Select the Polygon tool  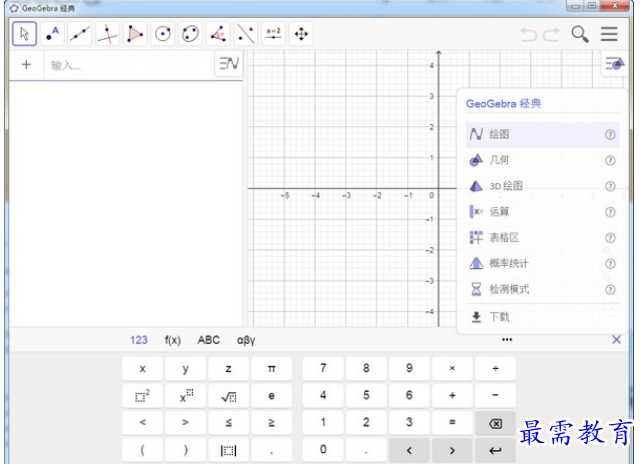[135, 34]
